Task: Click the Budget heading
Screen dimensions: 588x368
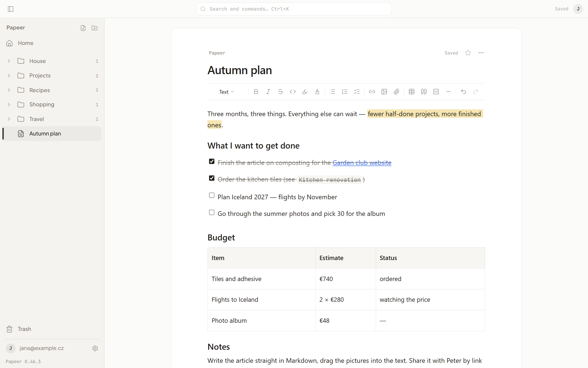Action: [x=221, y=237]
